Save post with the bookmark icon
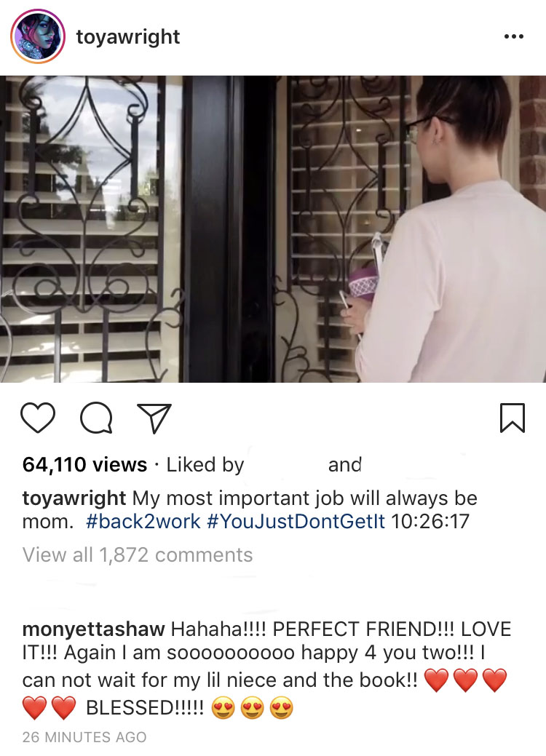The height and width of the screenshot is (756, 546). pyautogui.click(x=513, y=418)
